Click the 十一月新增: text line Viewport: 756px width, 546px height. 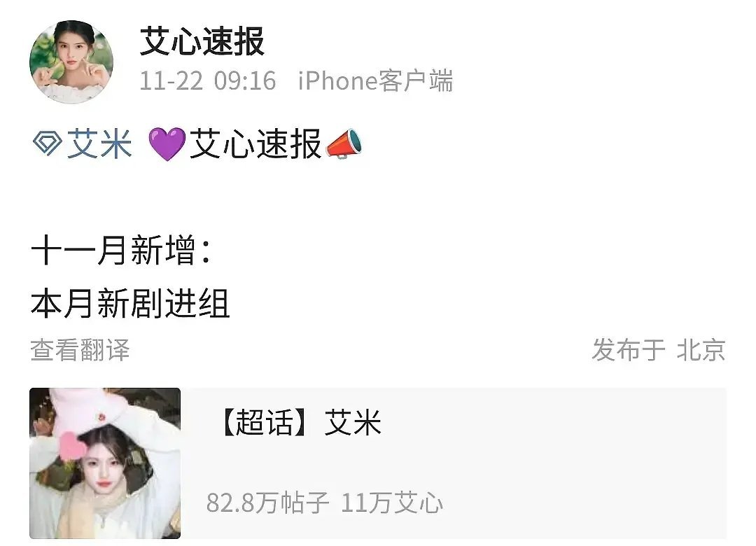click(x=121, y=250)
